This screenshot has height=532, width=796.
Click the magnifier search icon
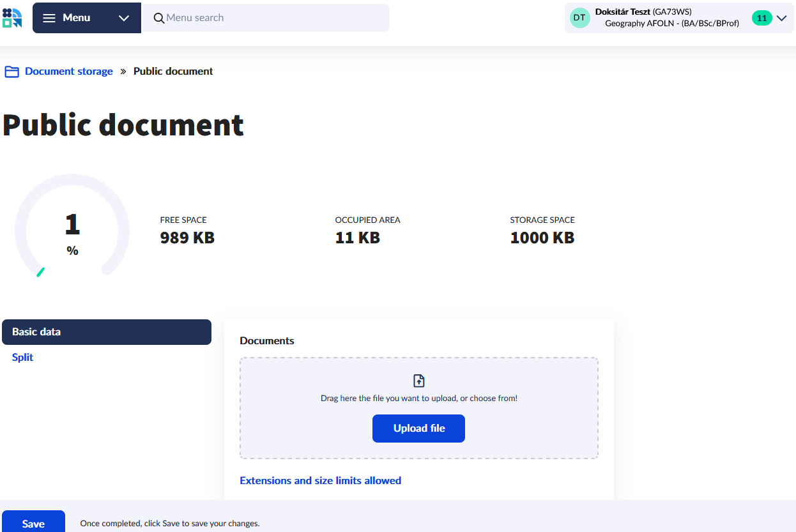pyautogui.click(x=159, y=18)
